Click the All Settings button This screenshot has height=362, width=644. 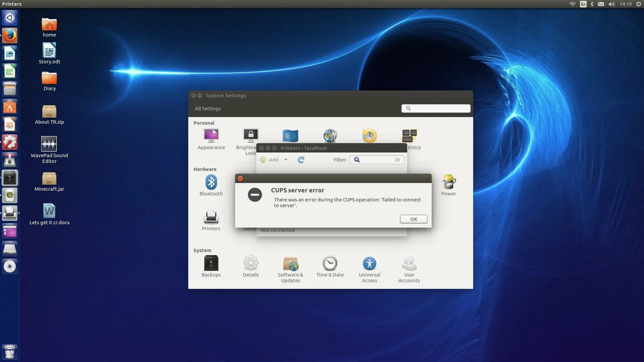tap(208, 108)
